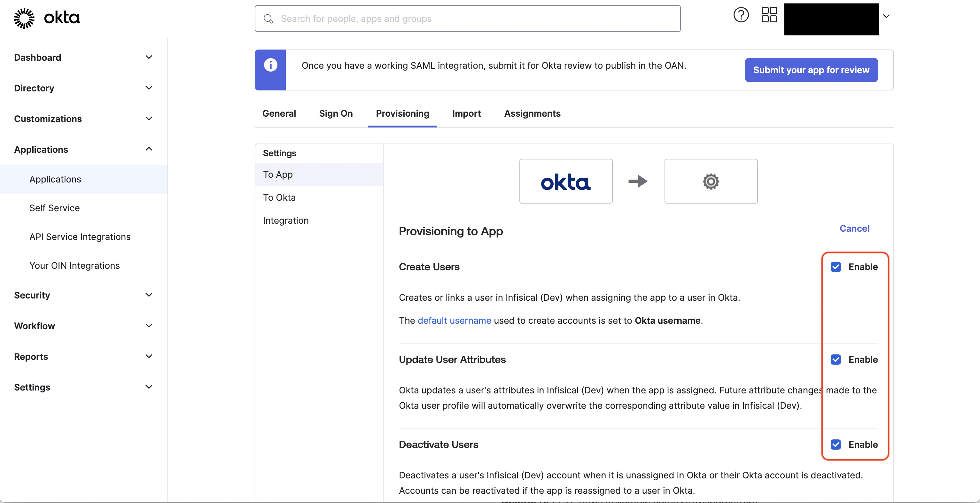Switch to the General tab
This screenshot has height=503, width=980.
(279, 113)
